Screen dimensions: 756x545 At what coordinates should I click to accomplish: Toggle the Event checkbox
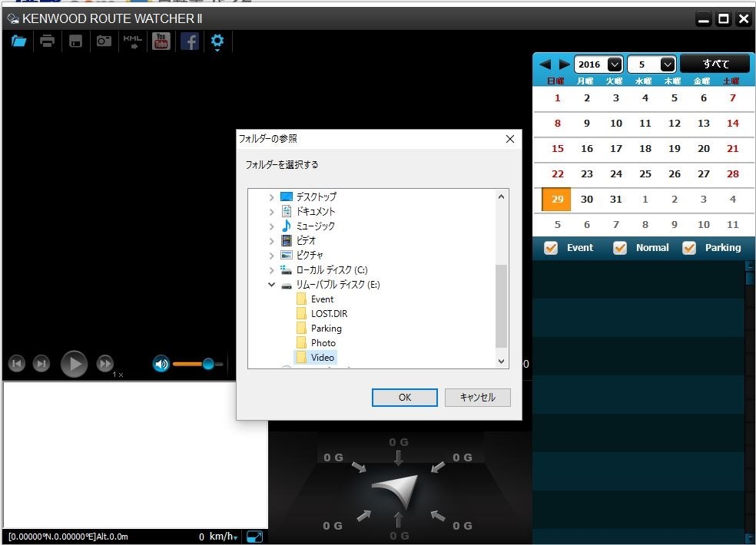click(x=551, y=248)
